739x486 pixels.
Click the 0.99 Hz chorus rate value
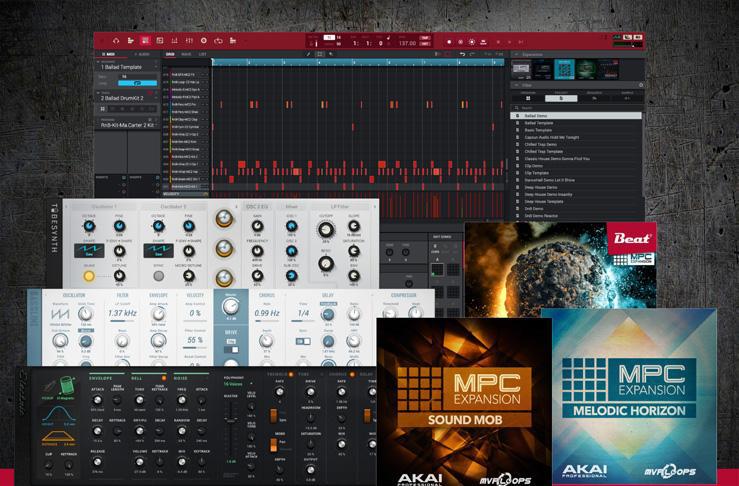pyautogui.click(x=267, y=313)
